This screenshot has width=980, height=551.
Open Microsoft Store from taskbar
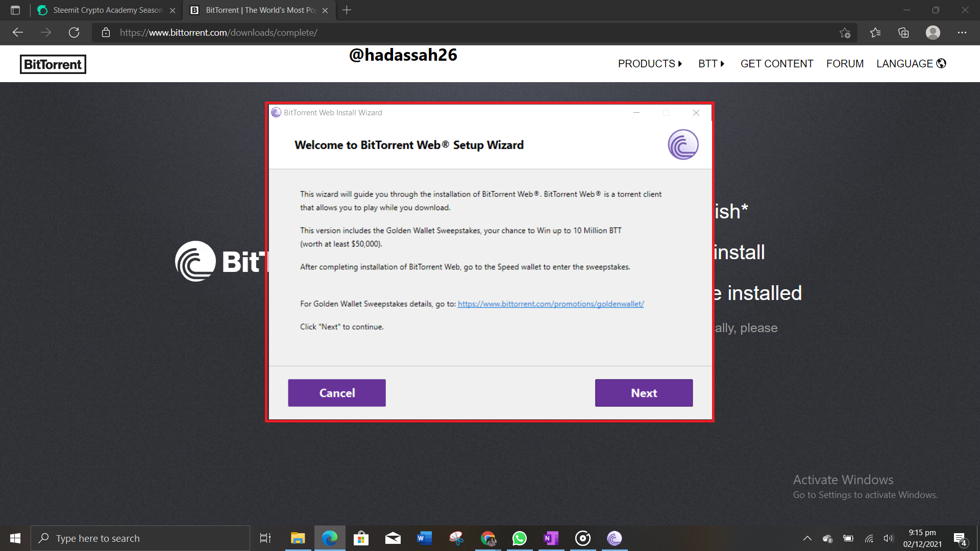point(361,538)
